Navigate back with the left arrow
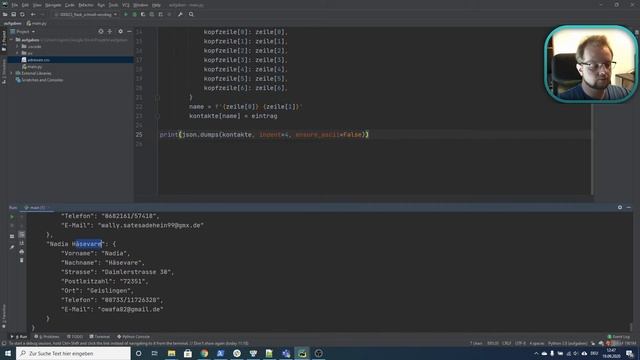The width and height of the screenshot is (640, 360). (x=33, y=14)
